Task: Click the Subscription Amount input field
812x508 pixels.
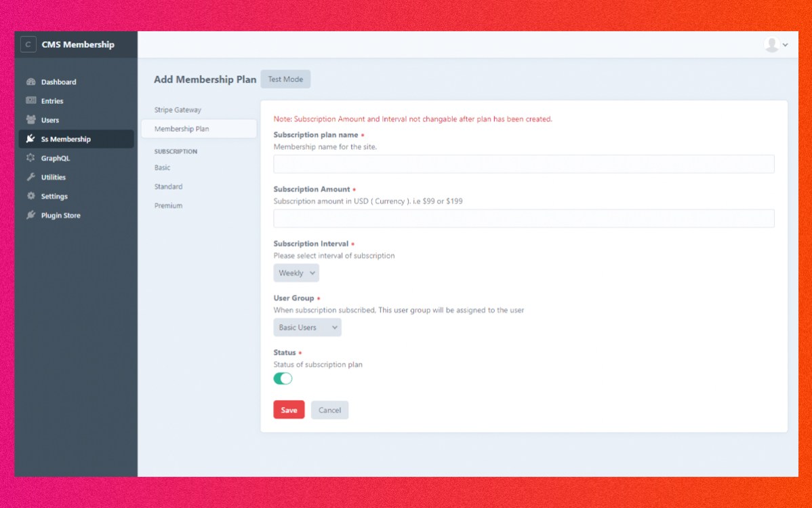Action: click(523, 218)
